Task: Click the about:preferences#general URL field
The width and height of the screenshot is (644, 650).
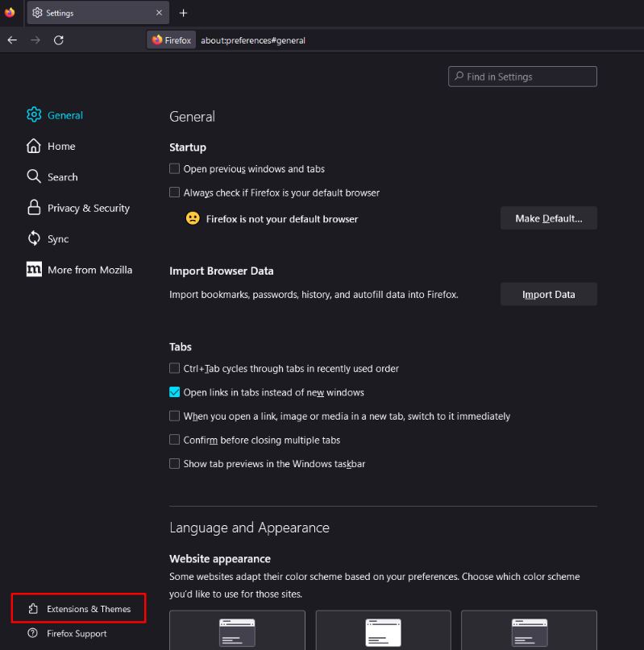Action: coord(253,40)
